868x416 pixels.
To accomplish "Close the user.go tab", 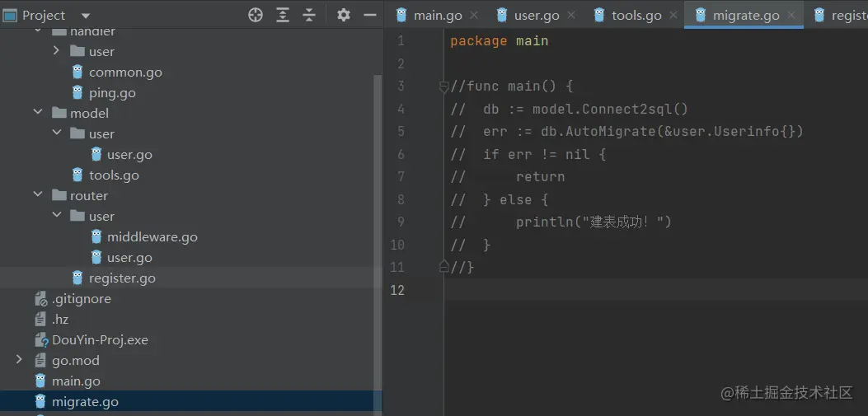I will [571, 15].
